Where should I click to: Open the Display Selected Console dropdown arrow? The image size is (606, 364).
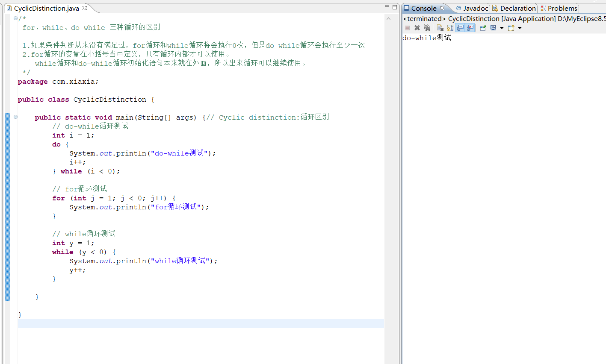[502, 28]
